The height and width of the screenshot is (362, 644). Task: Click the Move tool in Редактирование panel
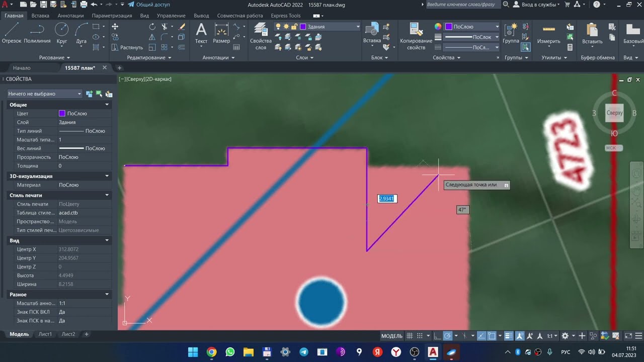115,27
